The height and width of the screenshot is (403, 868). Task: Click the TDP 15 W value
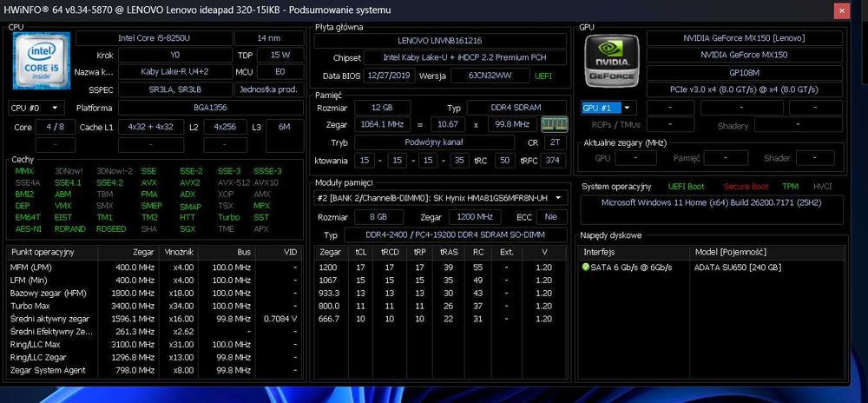click(x=280, y=56)
